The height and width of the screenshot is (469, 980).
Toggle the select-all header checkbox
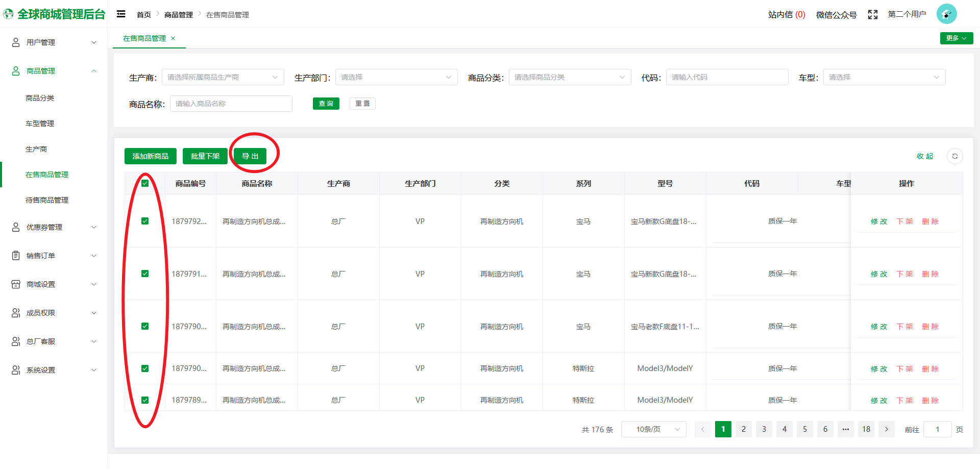(x=145, y=183)
